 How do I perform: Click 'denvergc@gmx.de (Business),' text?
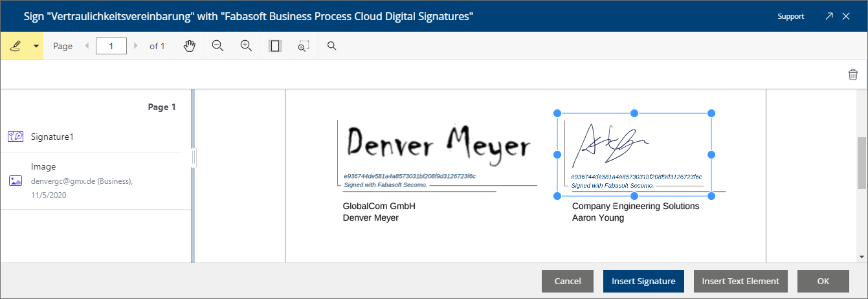(x=82, y=181)
